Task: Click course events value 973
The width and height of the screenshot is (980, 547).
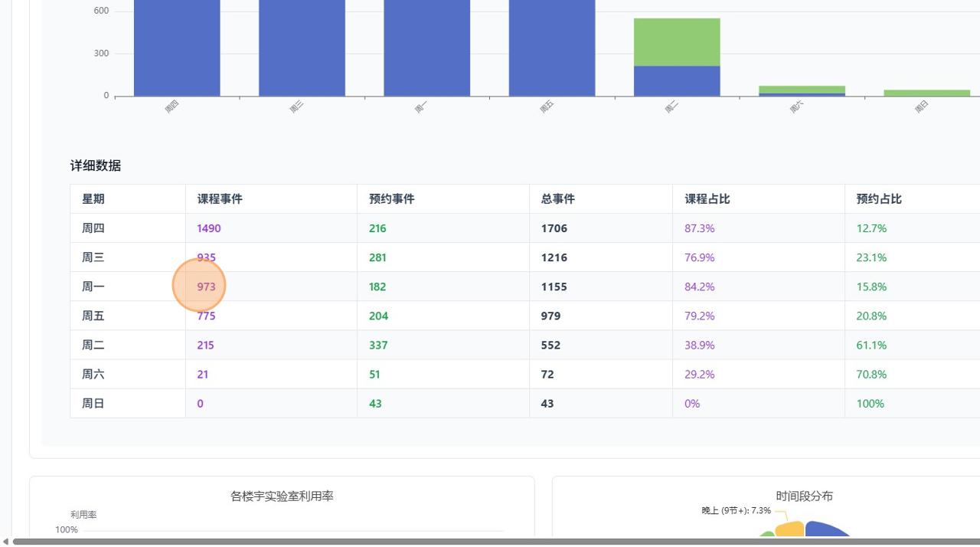Action: [x=206, y=287]
